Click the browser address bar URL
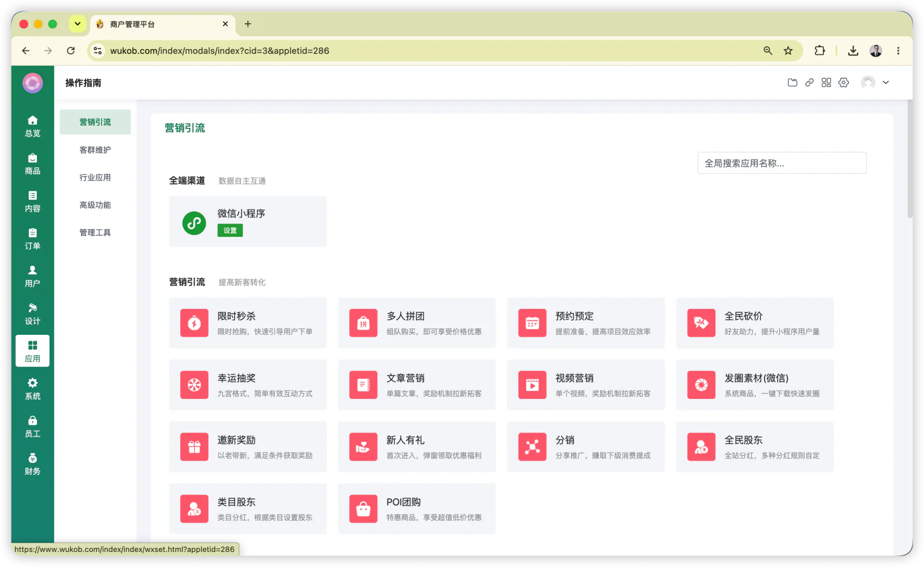The height and width of the screenshot is (567, 924). pyautogui.click(x=219, y=51)
